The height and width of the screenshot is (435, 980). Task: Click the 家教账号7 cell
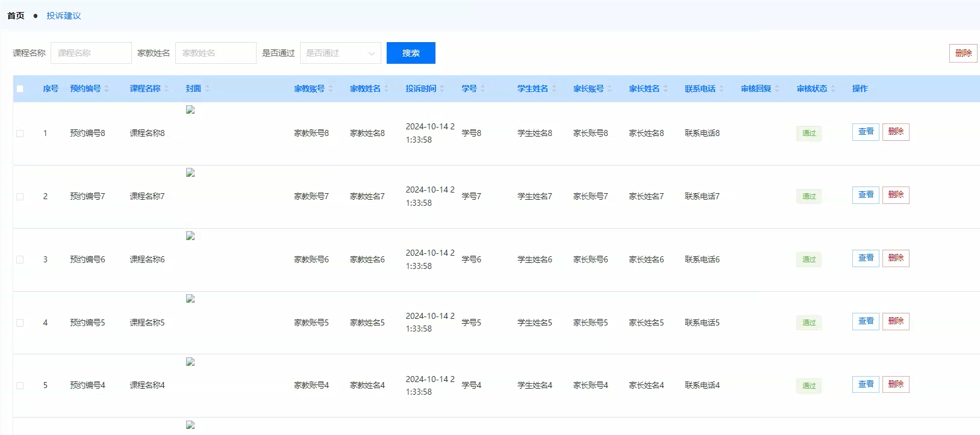point(311,197)
